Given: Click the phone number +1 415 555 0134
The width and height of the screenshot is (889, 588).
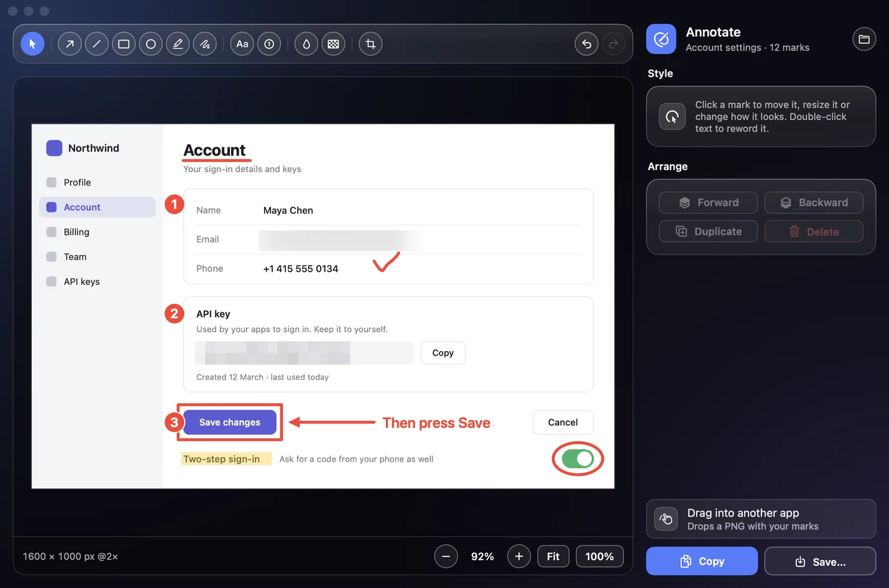Looking at the screenshot, I should (301, 269).
